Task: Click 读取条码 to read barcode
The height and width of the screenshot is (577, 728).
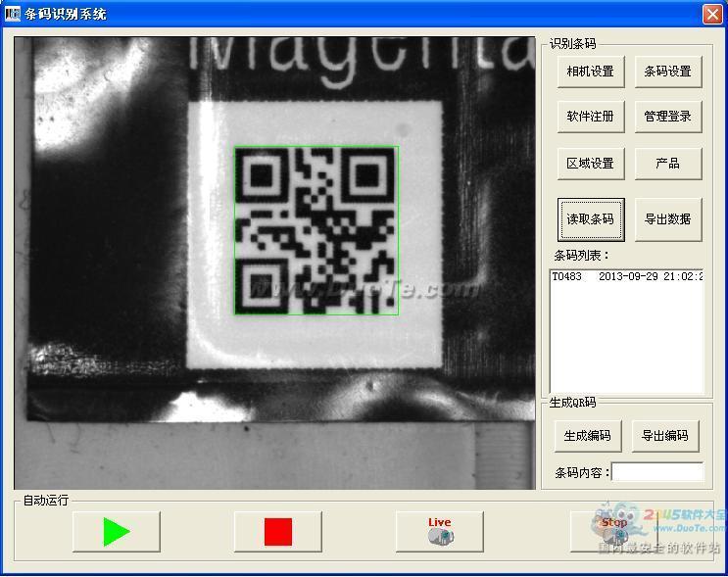Action: [x=591, y=219]
